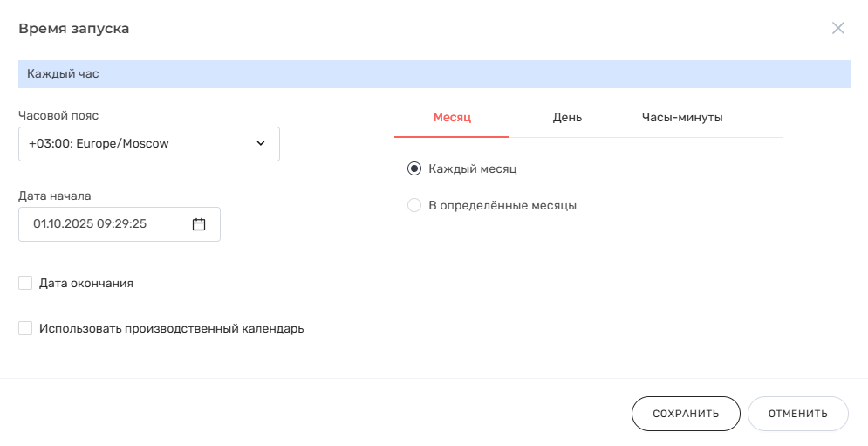
Task: Choose the В определённые месяцы radio option
Action: click(414, 206)
